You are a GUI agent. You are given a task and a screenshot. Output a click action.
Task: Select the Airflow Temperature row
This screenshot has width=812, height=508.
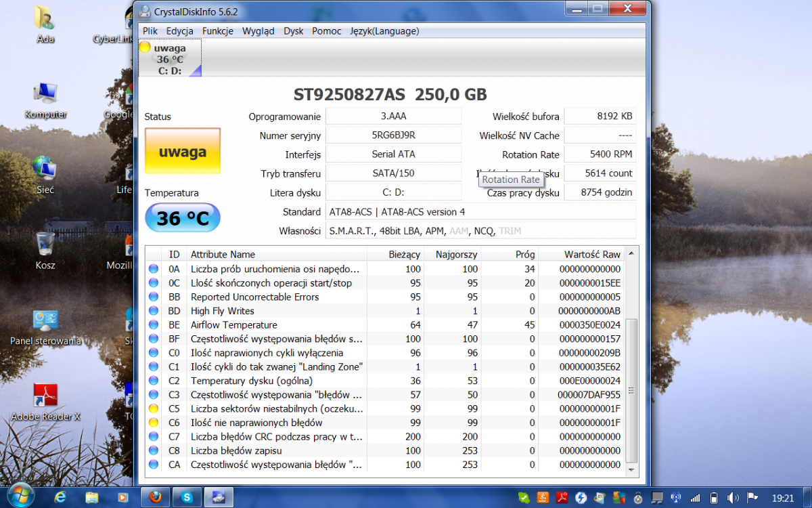click(385, 325)
